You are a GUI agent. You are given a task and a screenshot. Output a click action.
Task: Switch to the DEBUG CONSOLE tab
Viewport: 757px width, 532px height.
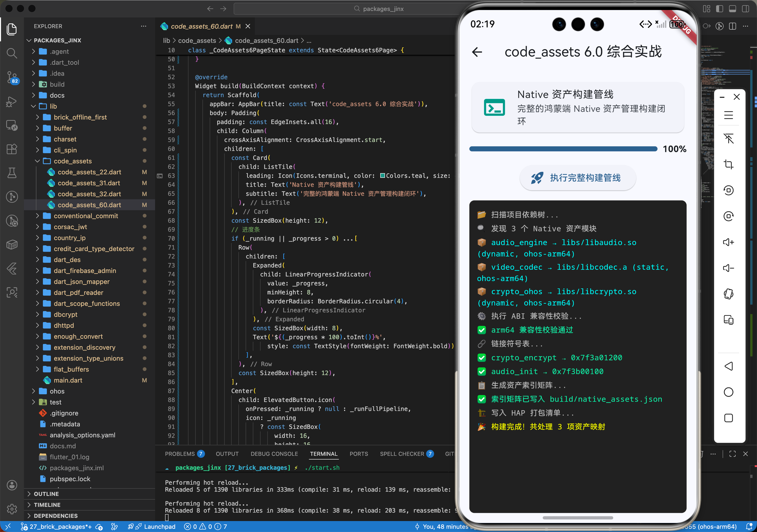click(x=274, y=454)
